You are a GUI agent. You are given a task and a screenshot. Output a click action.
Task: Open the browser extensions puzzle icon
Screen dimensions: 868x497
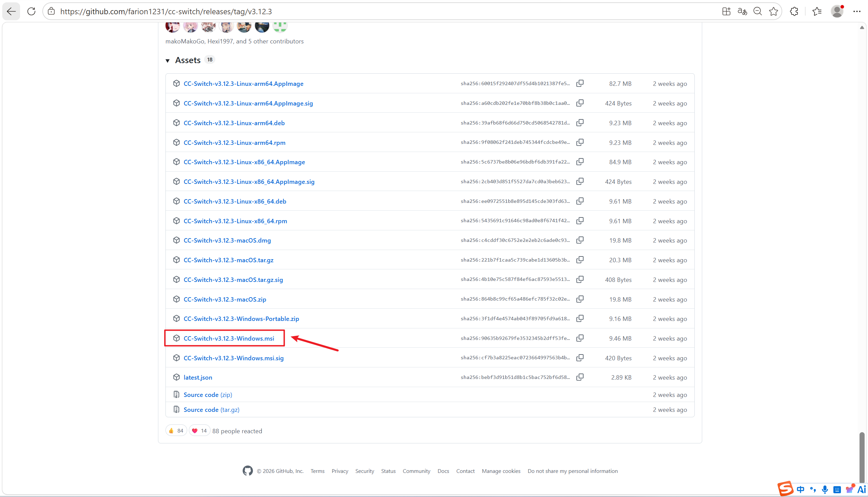tap(794, 11)
